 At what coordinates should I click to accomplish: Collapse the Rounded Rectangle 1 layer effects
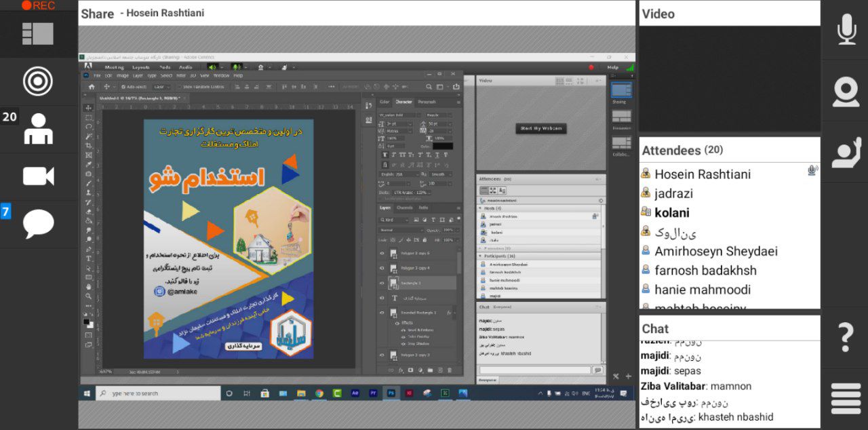pyautogui.click(x=456, y=313)
